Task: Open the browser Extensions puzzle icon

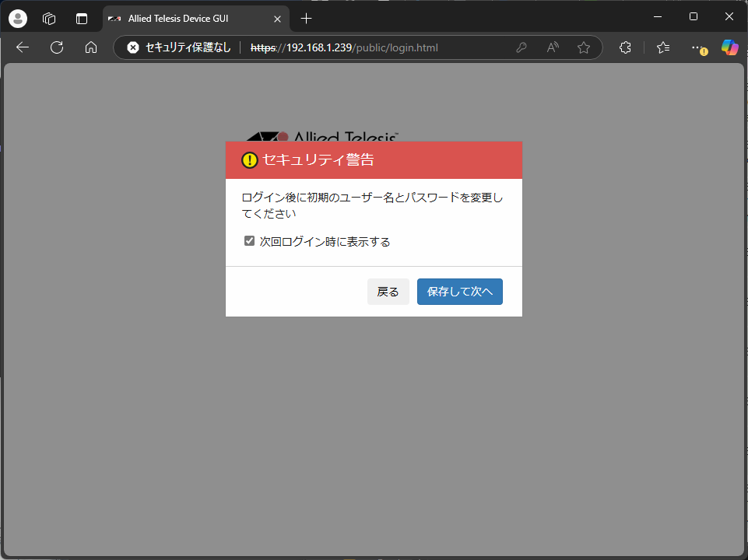Action: pyautogui.click(x=625, y=47)
